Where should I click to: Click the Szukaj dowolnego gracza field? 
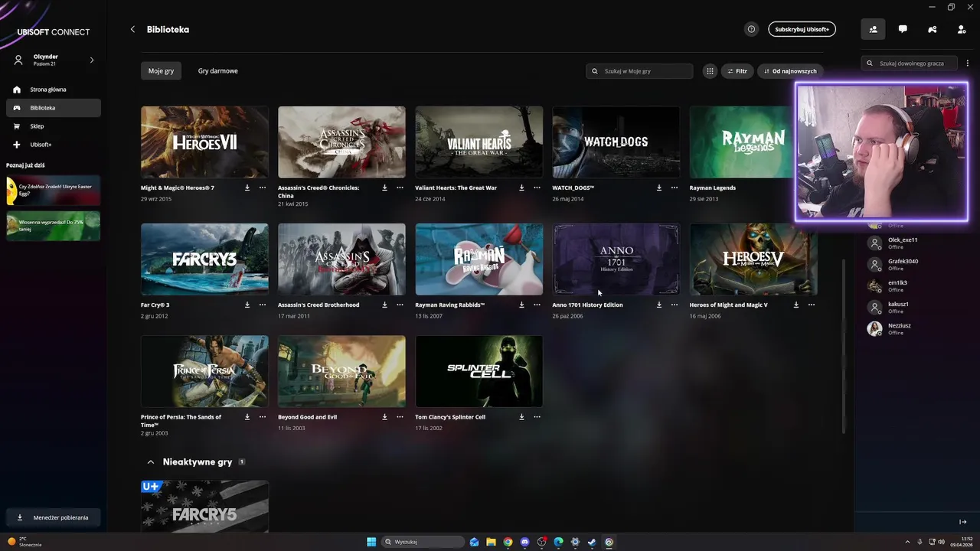[x=909, y=64]
